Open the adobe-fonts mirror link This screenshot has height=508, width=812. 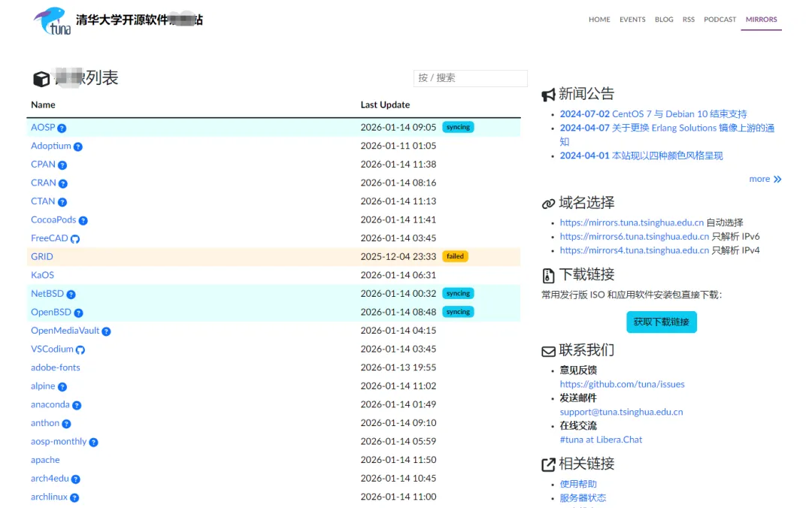tap(56, 367)
